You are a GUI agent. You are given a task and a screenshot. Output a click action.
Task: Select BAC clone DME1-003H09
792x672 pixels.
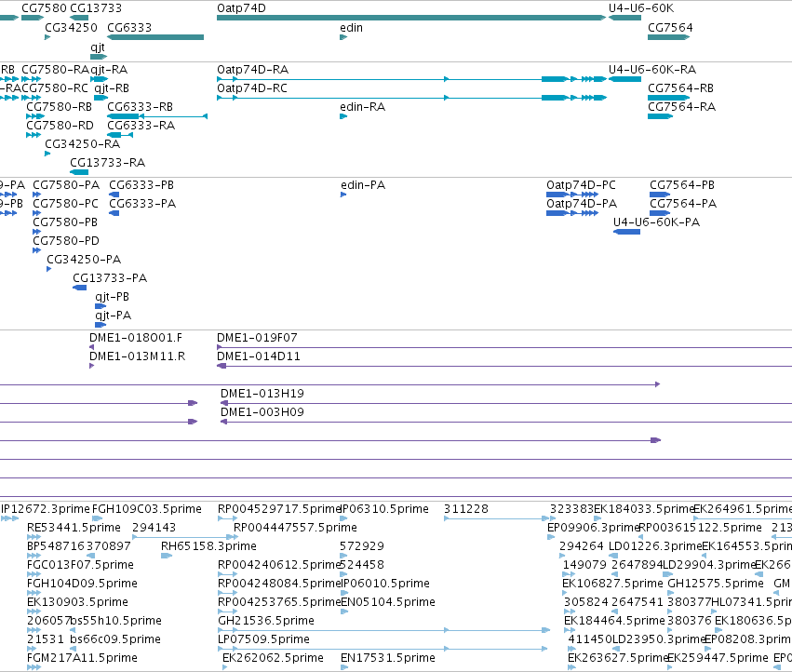(x=506, y=422)
